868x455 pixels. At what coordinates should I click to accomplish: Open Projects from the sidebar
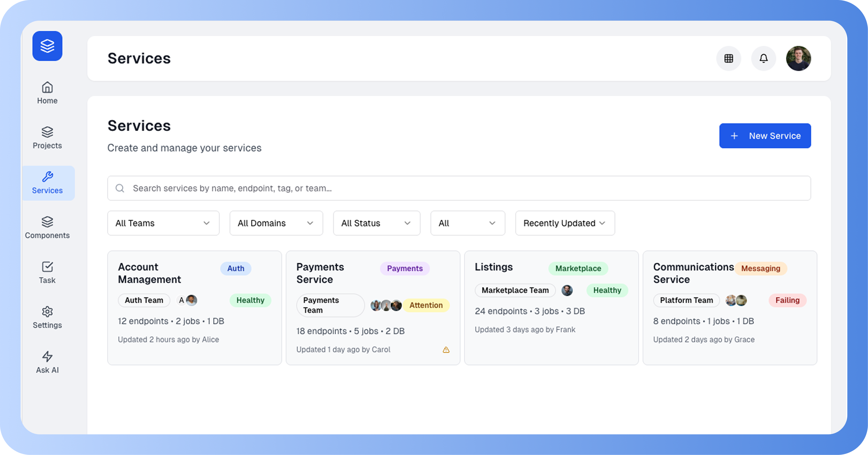click(x=47, y=138)
